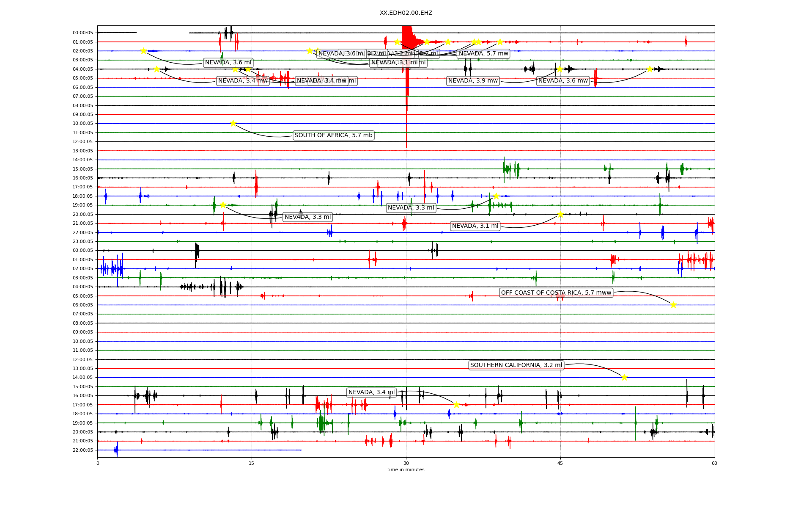Click the 'time in minutes' axis label
The height and width of the screenshot is (508, 812).
coord(406,469)
